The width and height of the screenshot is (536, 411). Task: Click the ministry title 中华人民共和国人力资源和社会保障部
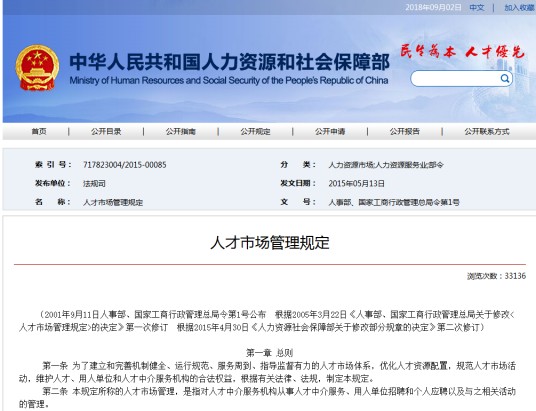229,62
